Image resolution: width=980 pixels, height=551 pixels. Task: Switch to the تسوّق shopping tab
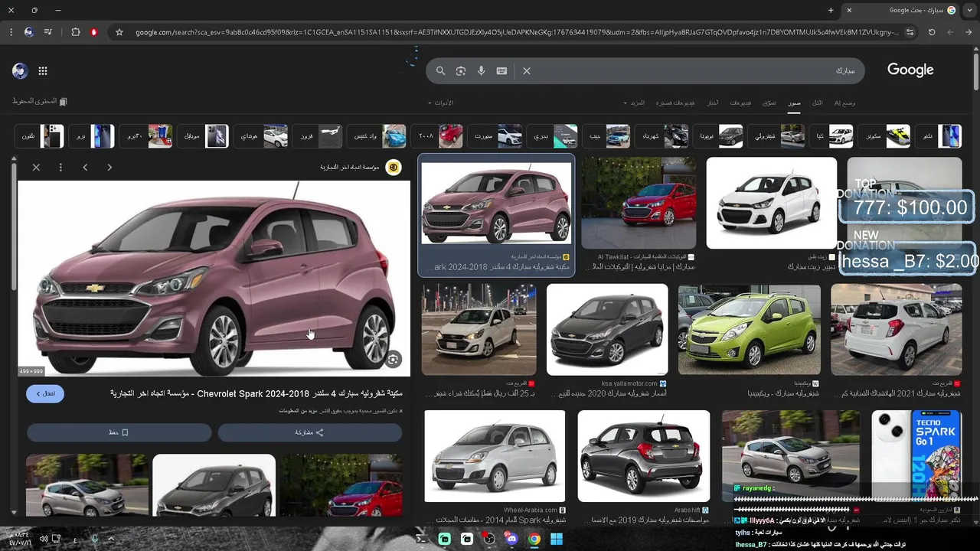[x=769, y=103]
